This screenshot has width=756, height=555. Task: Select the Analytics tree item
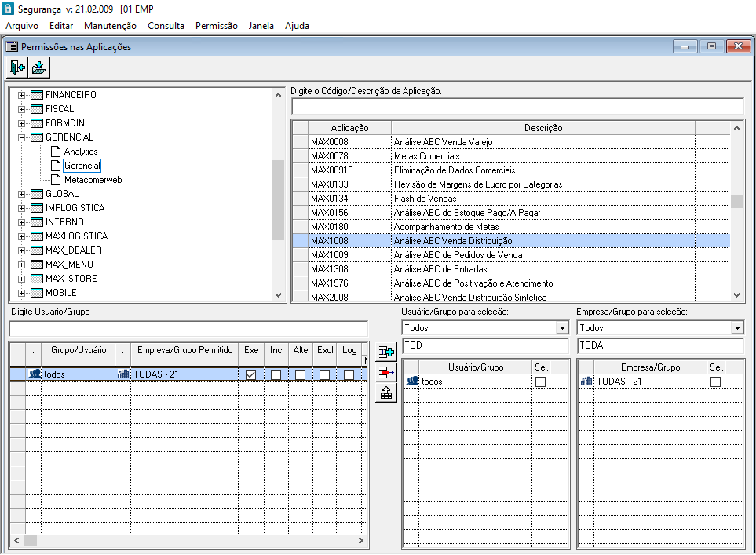(81, 152)
